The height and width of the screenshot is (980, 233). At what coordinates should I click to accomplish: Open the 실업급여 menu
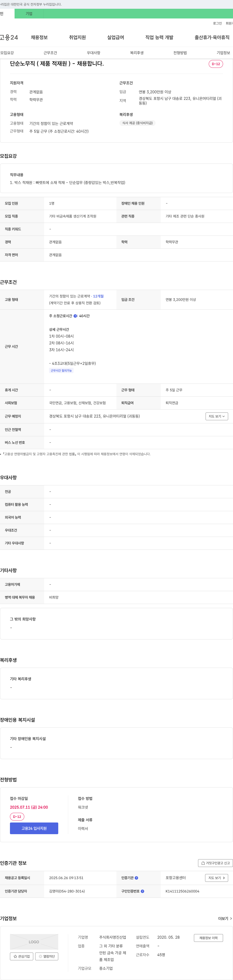pyautogui.click(x=116, y=37)
